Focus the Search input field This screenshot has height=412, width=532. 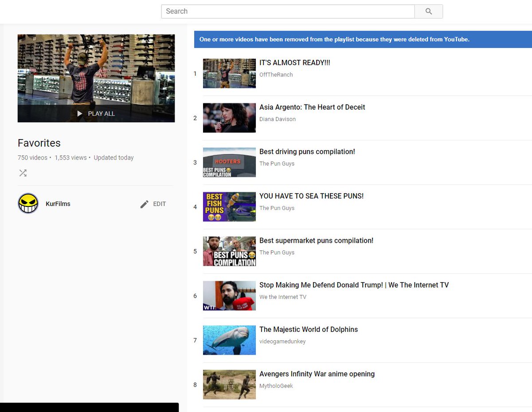[x=288, y=12]
